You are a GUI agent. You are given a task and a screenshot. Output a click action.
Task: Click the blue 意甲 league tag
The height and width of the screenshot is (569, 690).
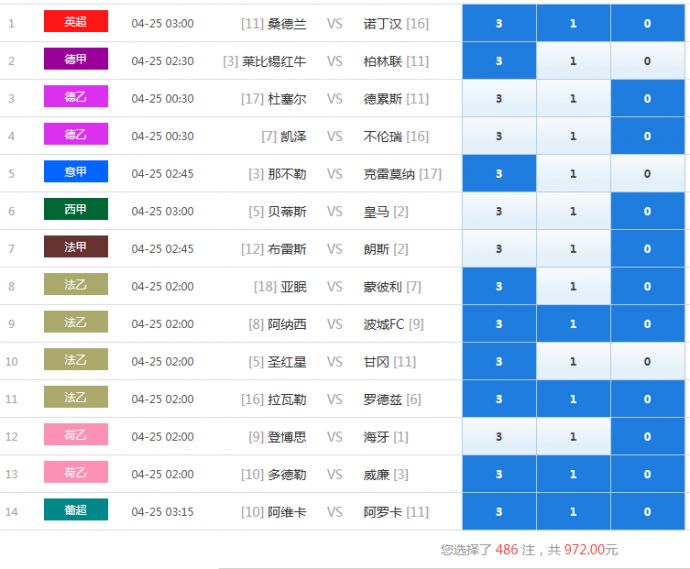point(75,172)
